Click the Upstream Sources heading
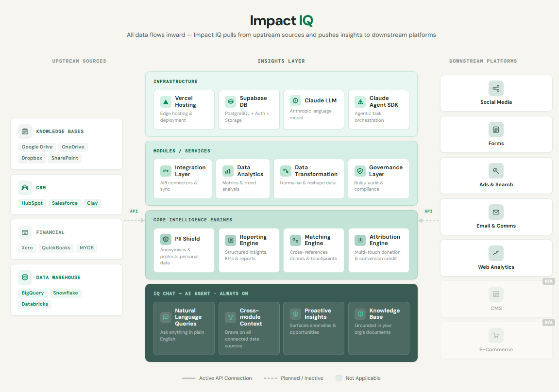Viewport: 559px width, 392px height. click(79, 61)
